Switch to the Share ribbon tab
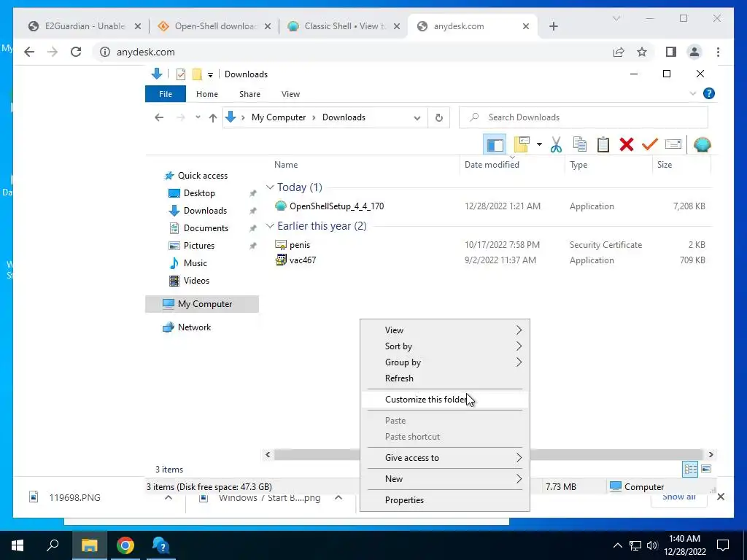This screenshot has height=560, width=747. coord(249,94)
